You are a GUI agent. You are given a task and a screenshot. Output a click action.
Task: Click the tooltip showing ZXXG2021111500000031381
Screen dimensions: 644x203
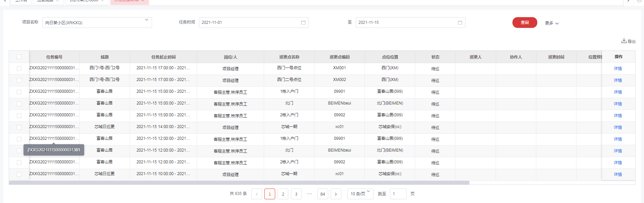pyautogui.click(x=54, y=150)
